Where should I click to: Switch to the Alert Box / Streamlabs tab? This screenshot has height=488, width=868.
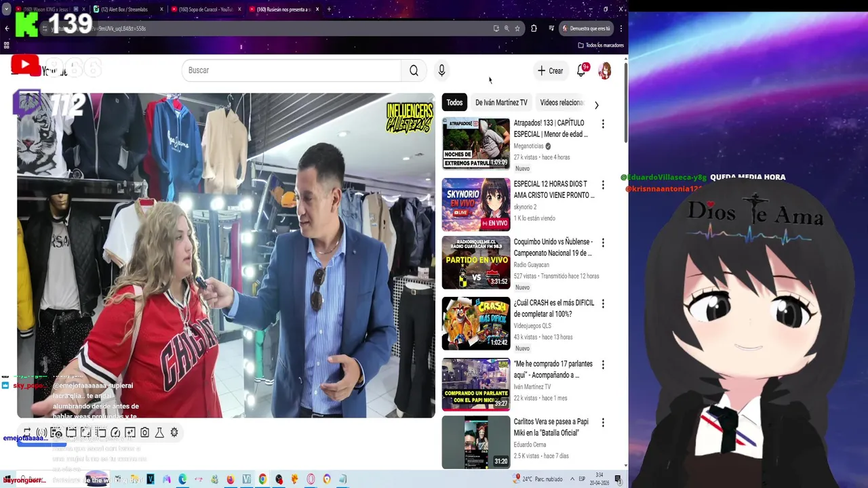click(x=127, y=9)
